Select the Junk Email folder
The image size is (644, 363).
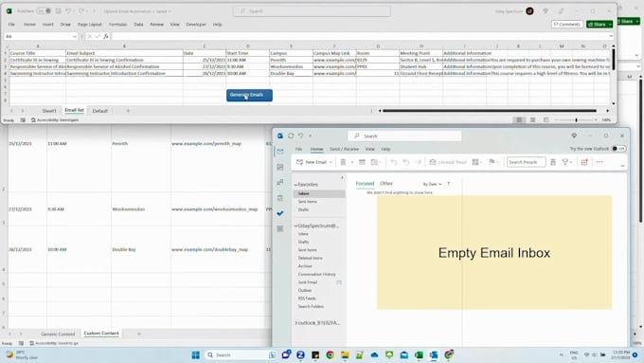pos(308,282)
